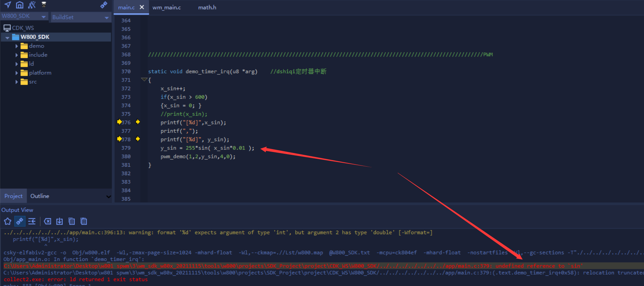Collapse the function fold marker at line 371

coord(144,80)
